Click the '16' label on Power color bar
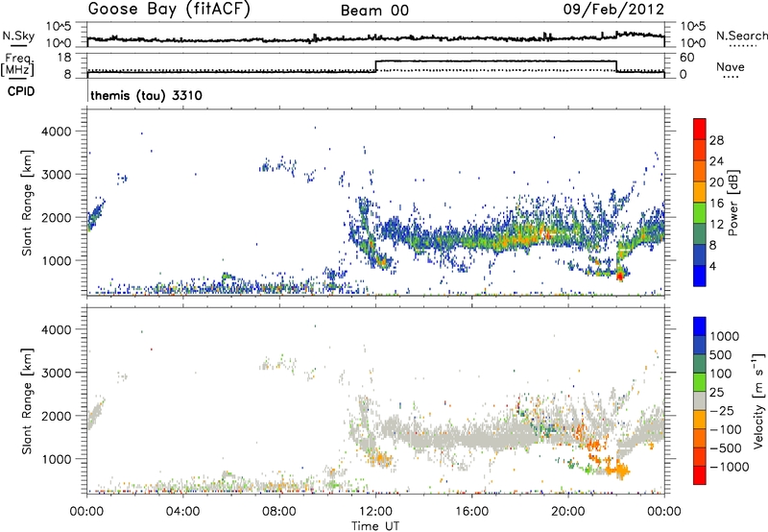 [716, 204]
